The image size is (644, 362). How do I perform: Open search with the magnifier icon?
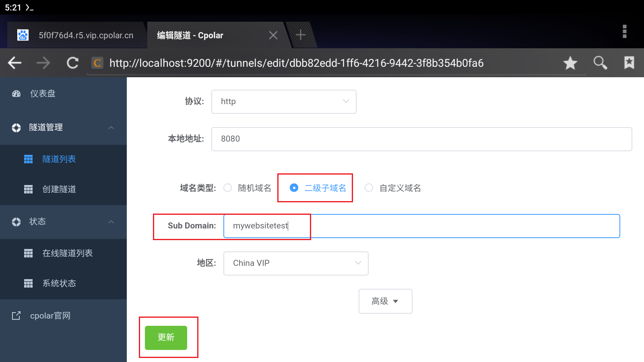[600, 63]
